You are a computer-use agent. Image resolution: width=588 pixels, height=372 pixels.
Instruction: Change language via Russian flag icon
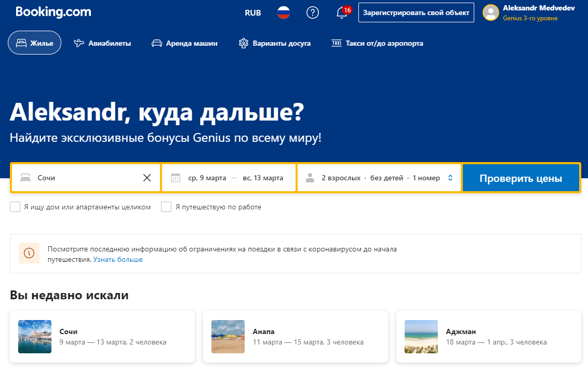click(x=284, y=13)
